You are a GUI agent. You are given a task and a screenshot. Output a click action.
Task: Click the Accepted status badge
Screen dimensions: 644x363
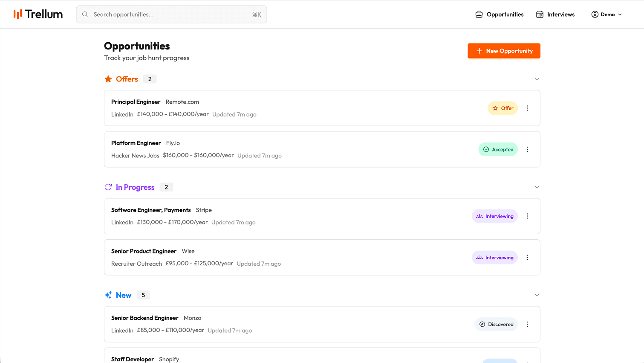(498, 149)
